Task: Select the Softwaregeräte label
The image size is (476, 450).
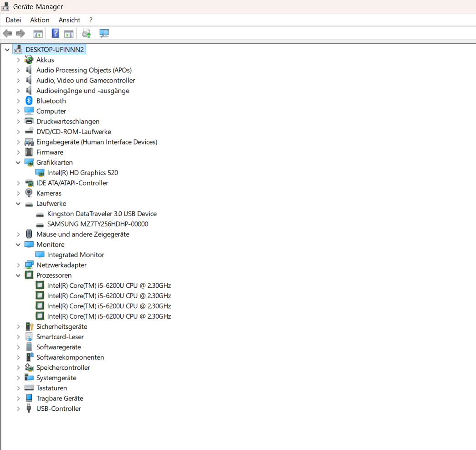Action: pyautogui.click(x=59, y=347)
